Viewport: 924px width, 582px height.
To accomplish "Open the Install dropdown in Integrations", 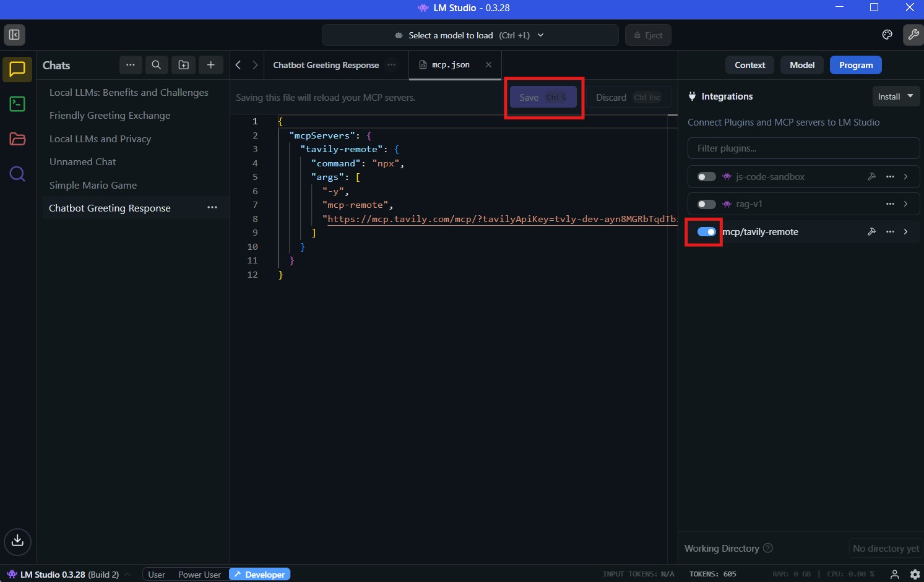I will click(895, 96).
